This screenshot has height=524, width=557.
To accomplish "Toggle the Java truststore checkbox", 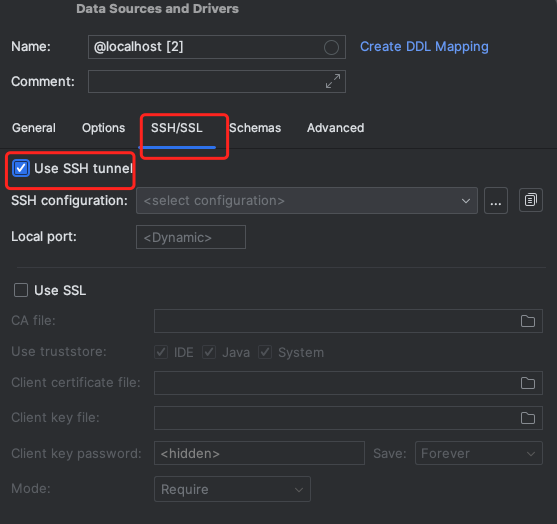I will tap(209, 352).
